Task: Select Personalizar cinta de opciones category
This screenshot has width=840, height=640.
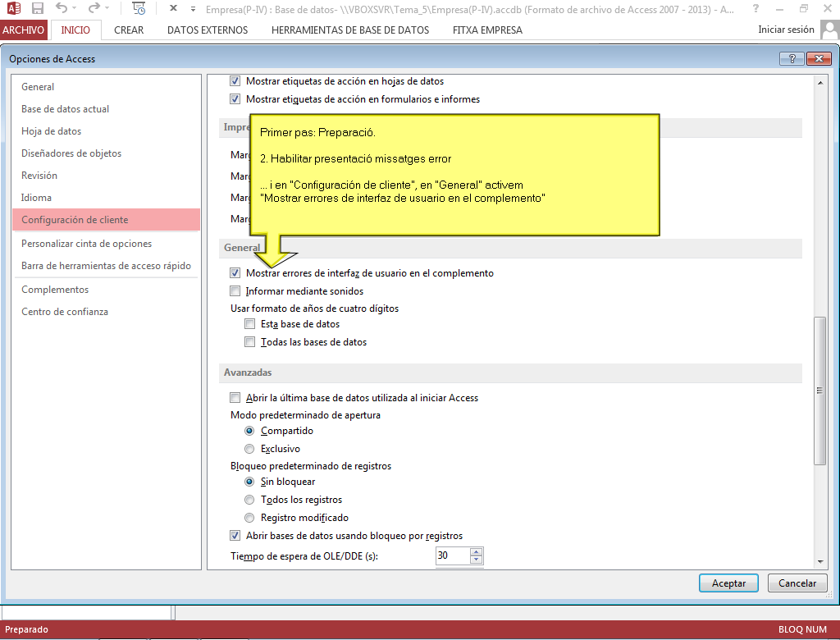Action: (x=106, y=244)
